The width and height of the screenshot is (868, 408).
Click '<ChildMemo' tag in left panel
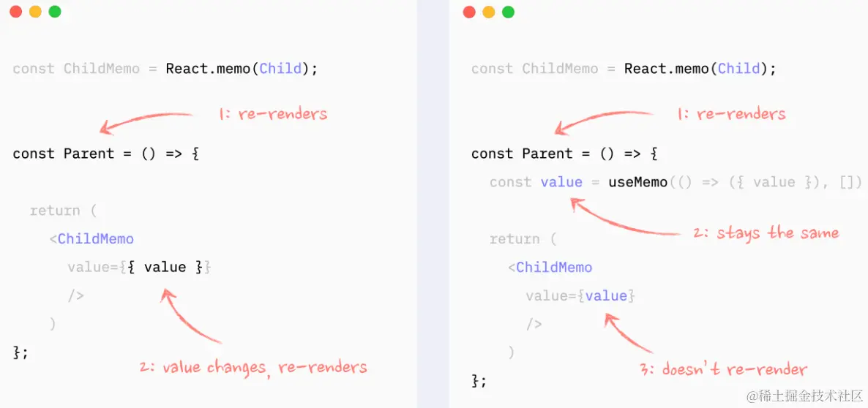91,239
